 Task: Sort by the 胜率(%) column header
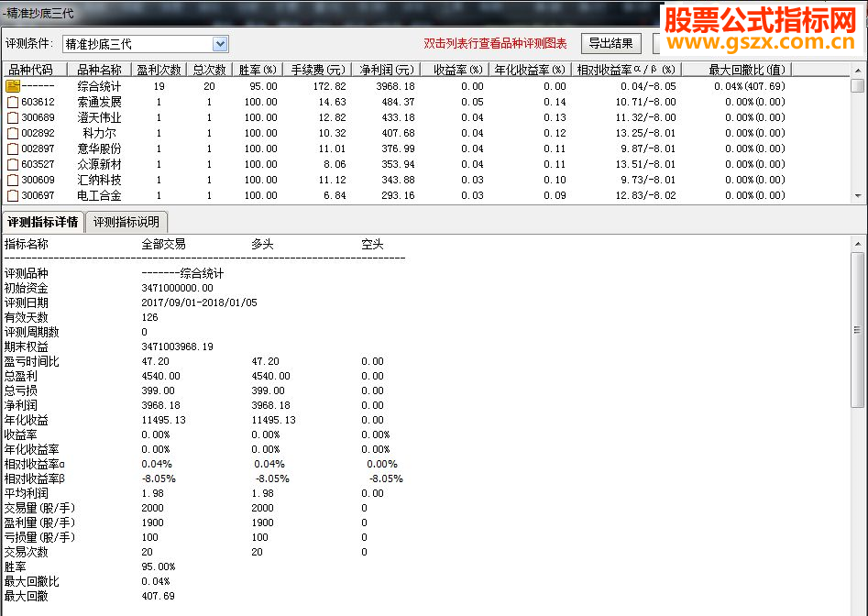pyautogui.click(x=258, y=70)
